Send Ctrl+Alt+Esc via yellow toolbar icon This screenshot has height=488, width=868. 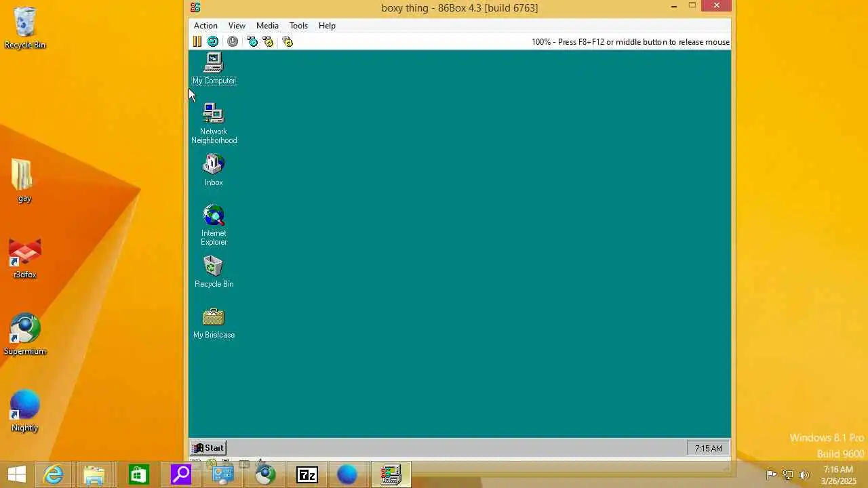[268, 41]
